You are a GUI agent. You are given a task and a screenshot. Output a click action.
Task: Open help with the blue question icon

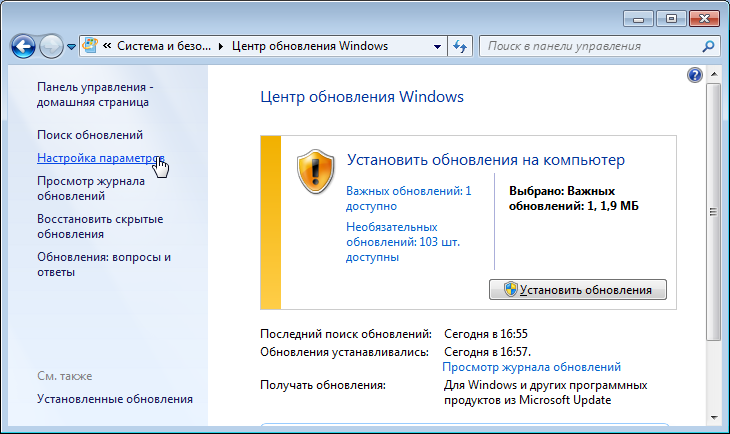695,75
